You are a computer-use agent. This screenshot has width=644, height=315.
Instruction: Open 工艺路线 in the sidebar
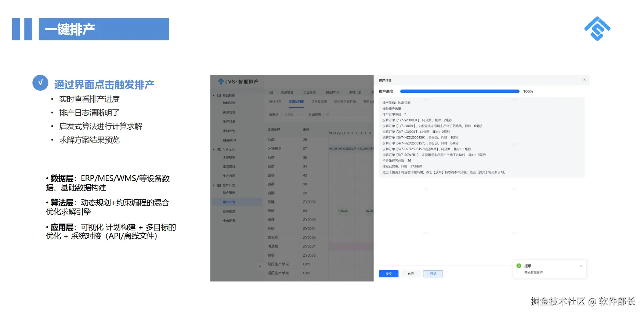point(229,167)
